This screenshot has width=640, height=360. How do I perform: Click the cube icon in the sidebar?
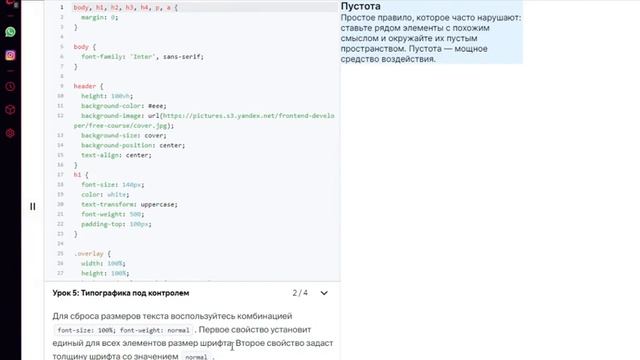pos(10,110)
